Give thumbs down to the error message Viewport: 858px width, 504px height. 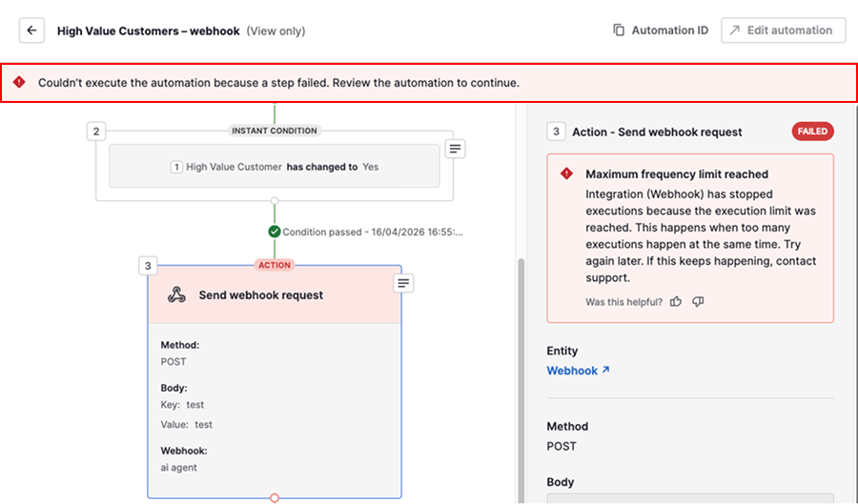[x=698, y=302]
